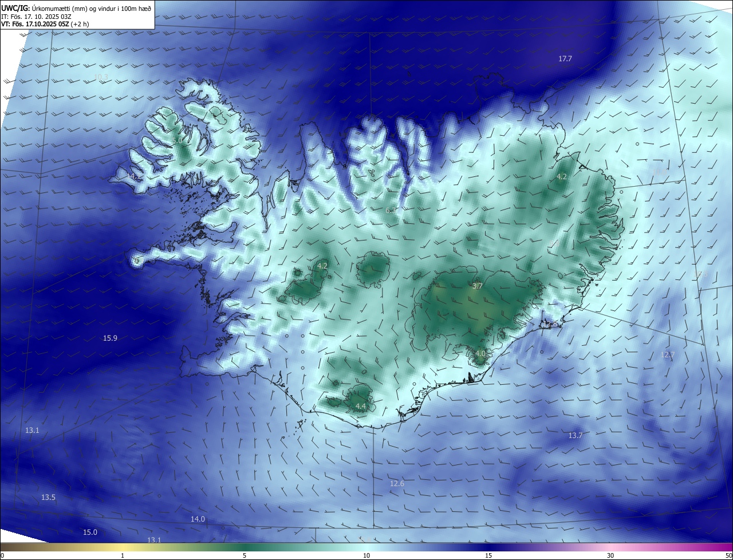733x560 pixels.
Task: Click the 14.0 value label on the map
Action: tap(198, 519)
